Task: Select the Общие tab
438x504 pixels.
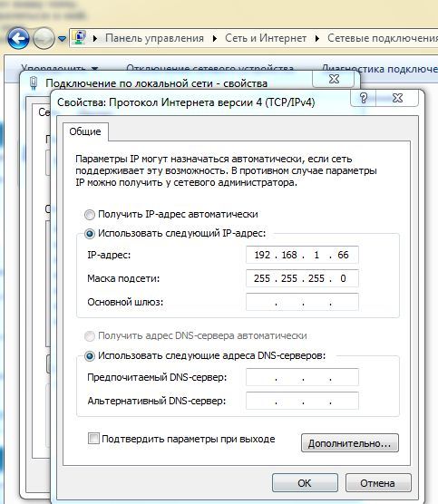Action: pos(85,131)
